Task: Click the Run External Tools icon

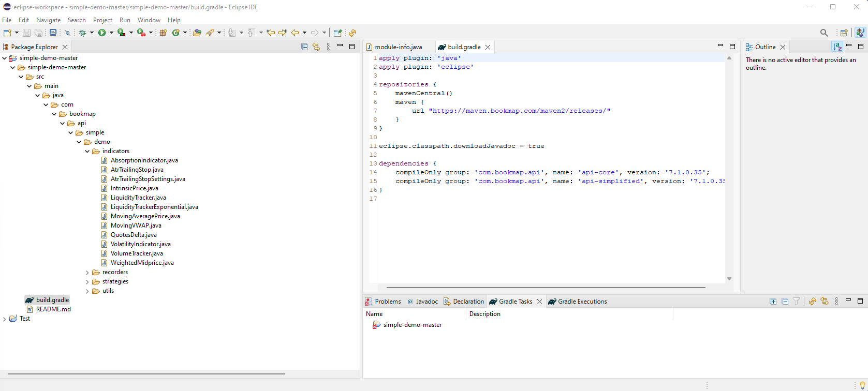Action: [x=141, y=33]
